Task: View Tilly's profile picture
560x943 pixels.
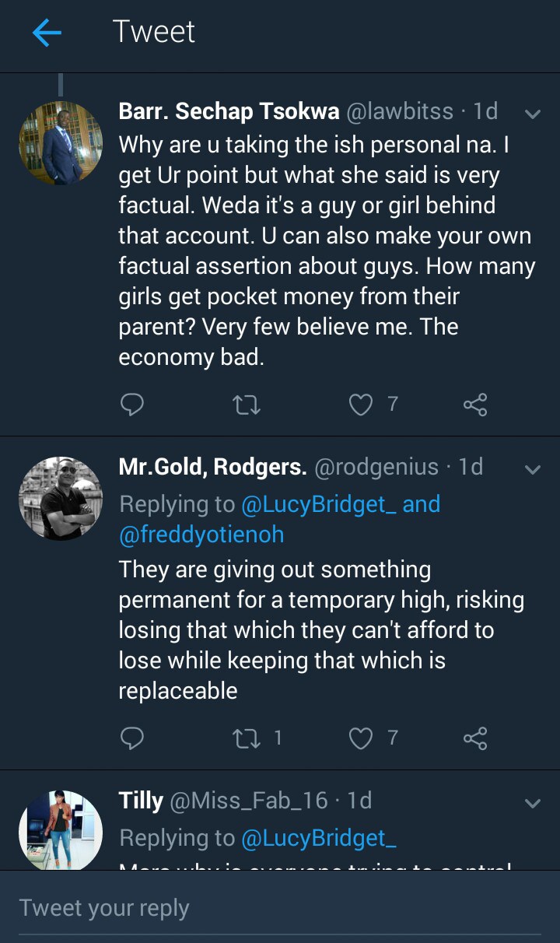Action: point(61,832)
